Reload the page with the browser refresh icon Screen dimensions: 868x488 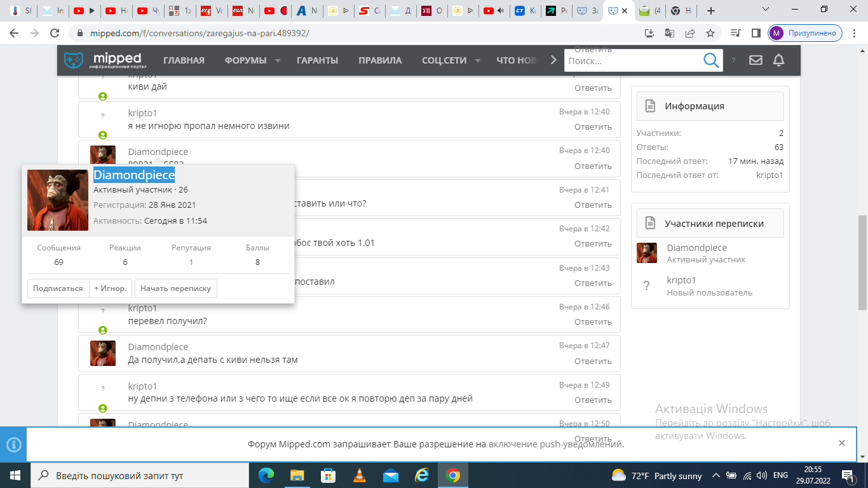55,33
